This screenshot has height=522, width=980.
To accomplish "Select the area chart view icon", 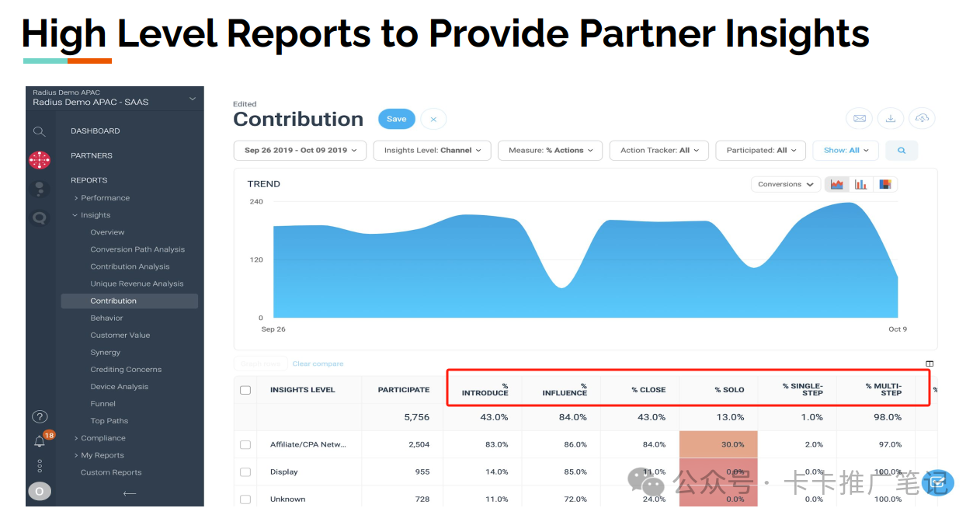I will [836, 185].
